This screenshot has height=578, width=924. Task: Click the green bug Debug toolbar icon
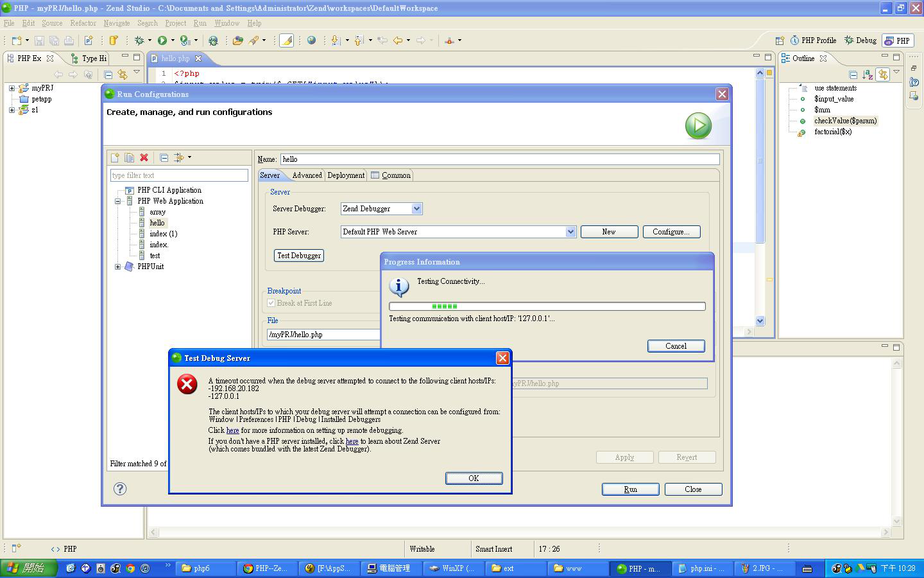(x=139, y=40)
